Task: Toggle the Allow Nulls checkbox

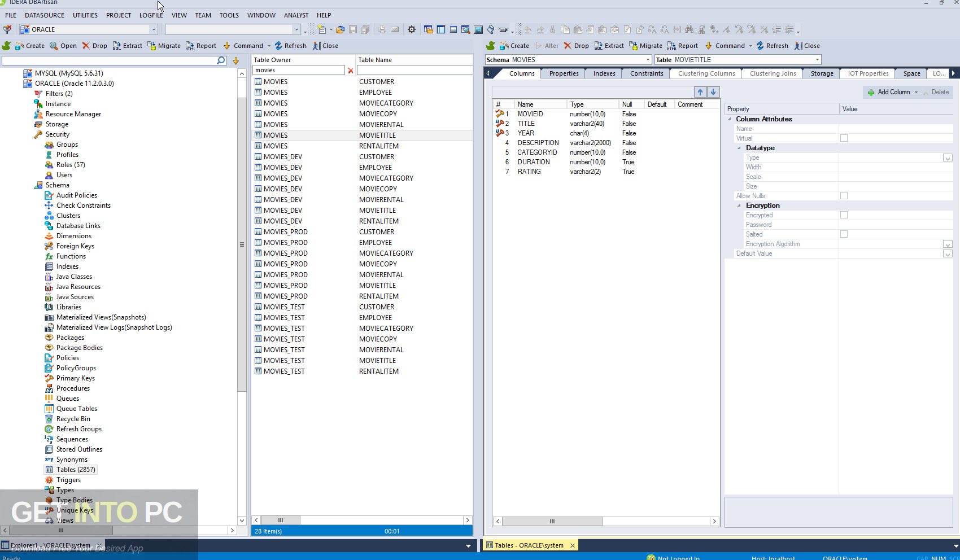Action: coord(844,196)
